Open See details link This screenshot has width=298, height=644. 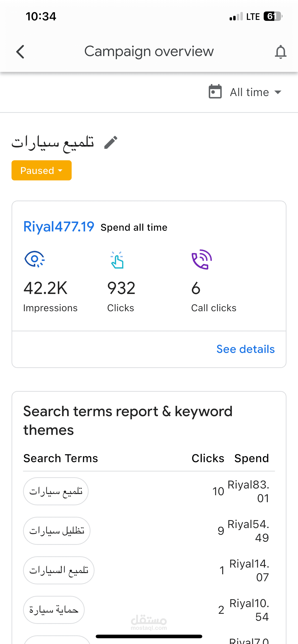(245, 349)
